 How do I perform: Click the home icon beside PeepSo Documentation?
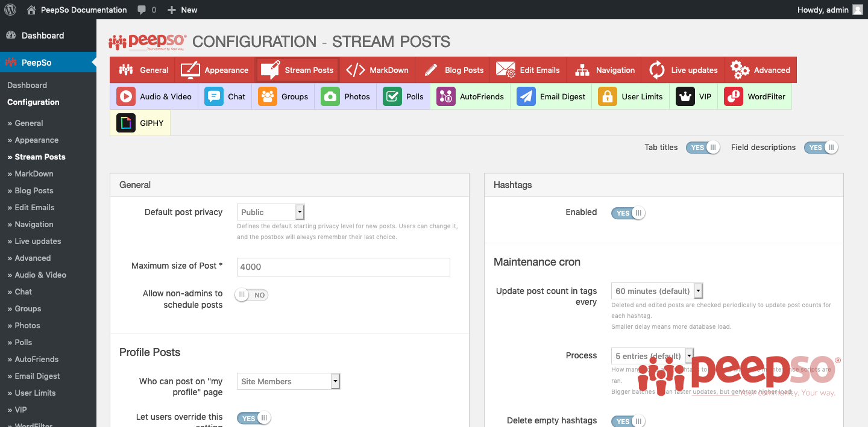(31, 10)
